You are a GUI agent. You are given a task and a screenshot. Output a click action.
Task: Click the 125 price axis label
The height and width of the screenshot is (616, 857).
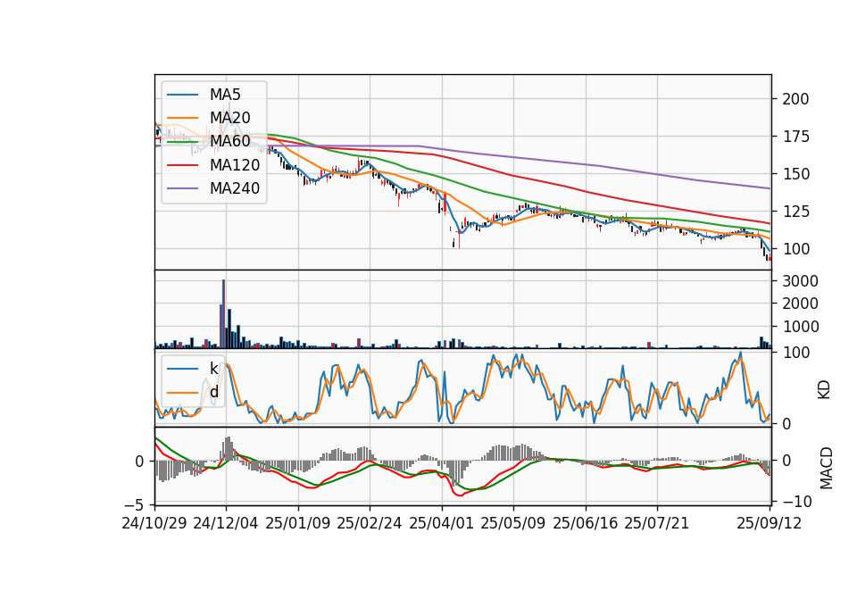click(795, 212)
